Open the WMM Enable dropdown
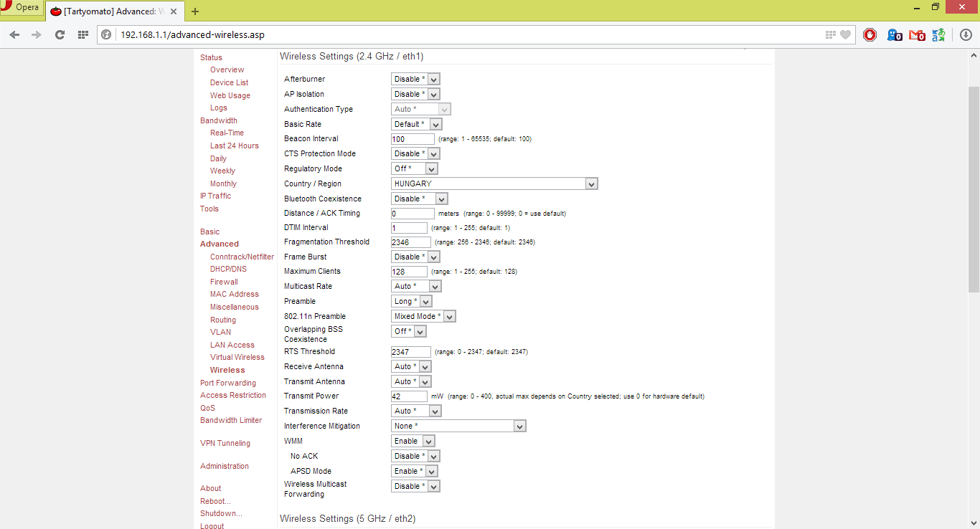 413,441
